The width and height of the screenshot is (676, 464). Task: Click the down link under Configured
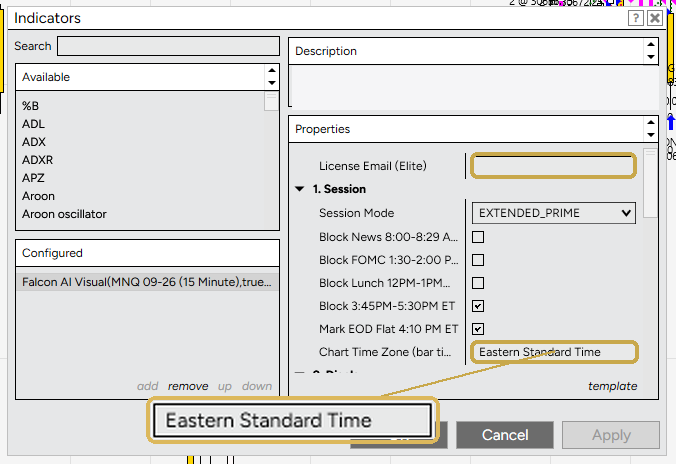(257, 386)
